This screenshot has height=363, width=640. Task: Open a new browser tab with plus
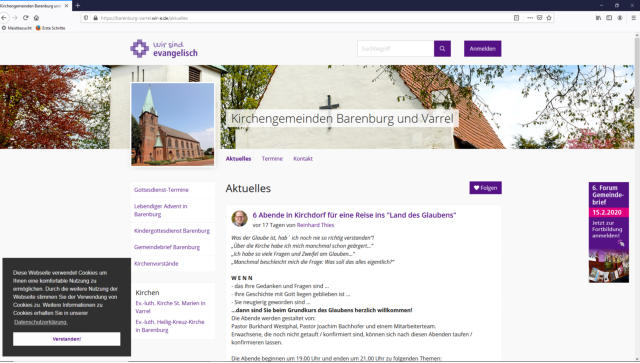[78, 5]
